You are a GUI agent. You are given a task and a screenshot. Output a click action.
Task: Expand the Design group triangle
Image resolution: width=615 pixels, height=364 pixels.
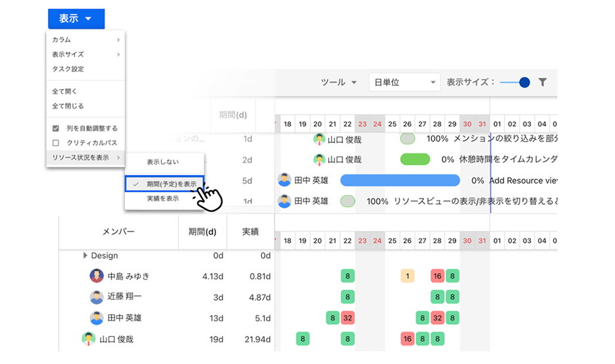click(x=85, y=255)
